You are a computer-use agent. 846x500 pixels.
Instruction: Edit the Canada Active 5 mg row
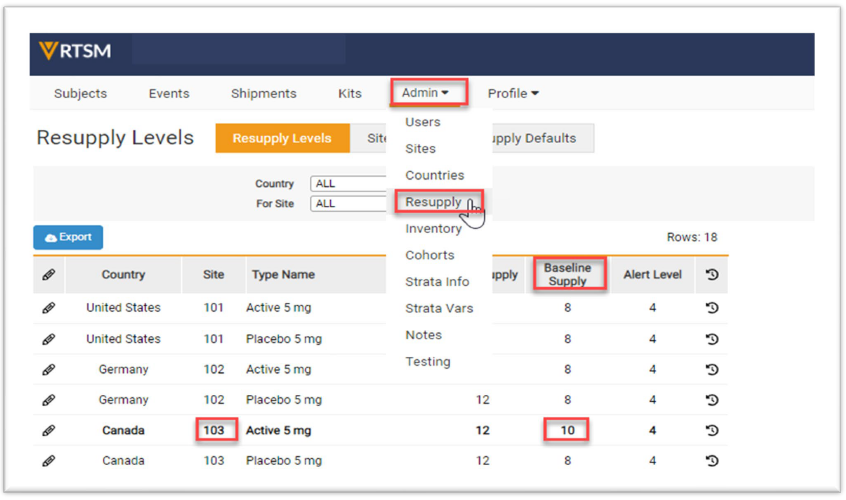(48, 431)
